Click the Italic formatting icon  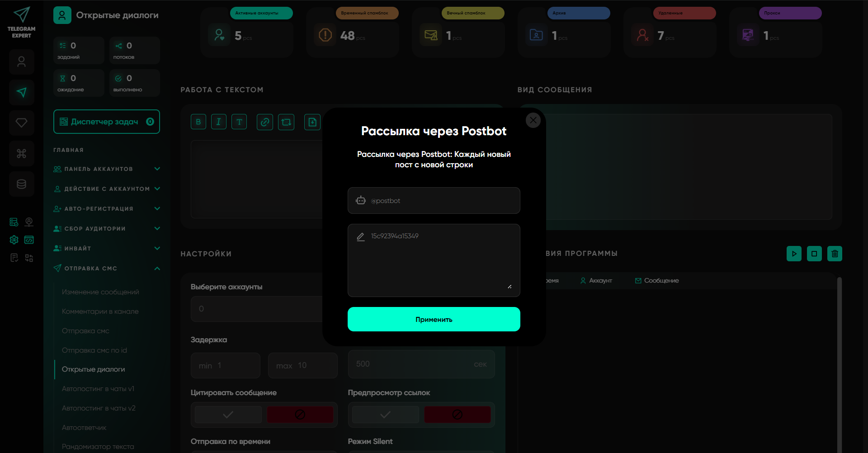coord(218,122)
